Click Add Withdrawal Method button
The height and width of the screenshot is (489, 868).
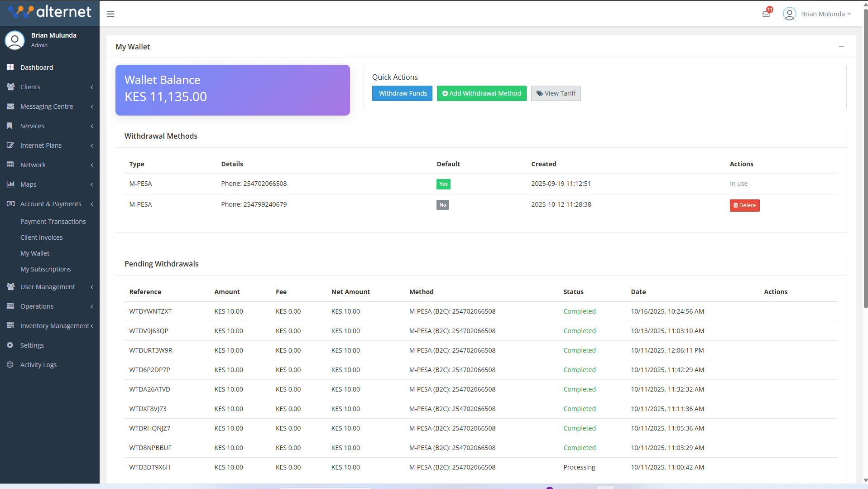point(481,93)
